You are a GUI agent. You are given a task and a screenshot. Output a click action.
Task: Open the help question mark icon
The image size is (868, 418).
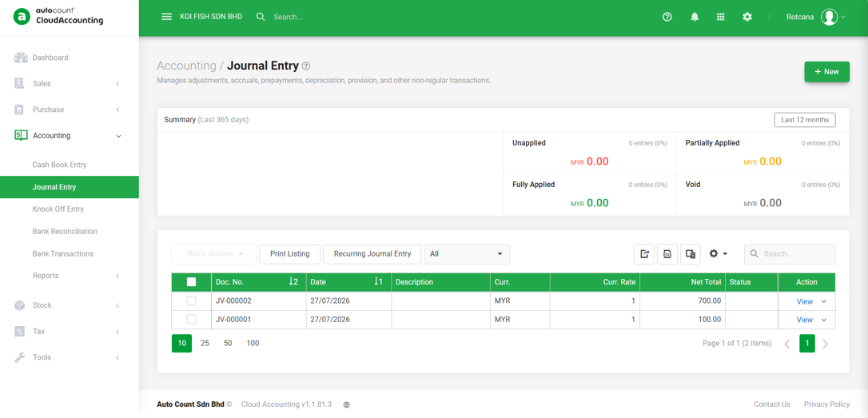click(x=667, y=17)
